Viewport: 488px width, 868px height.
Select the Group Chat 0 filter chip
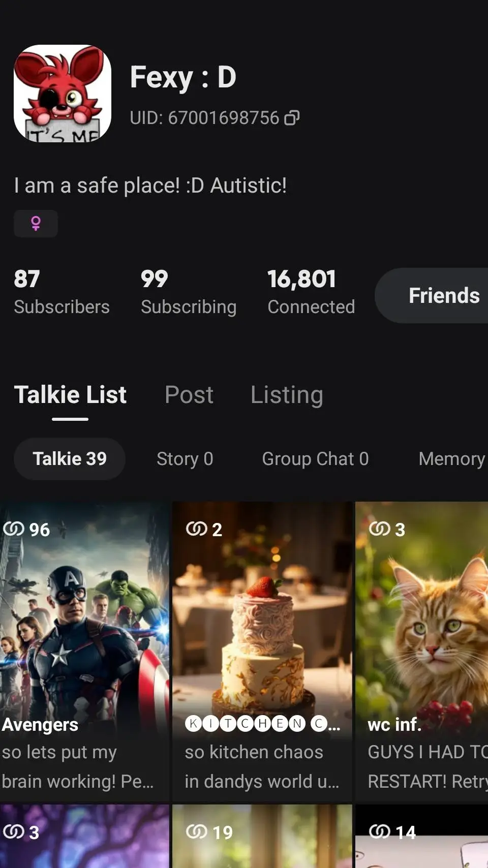pyautogui.click(x=315, y=459)
